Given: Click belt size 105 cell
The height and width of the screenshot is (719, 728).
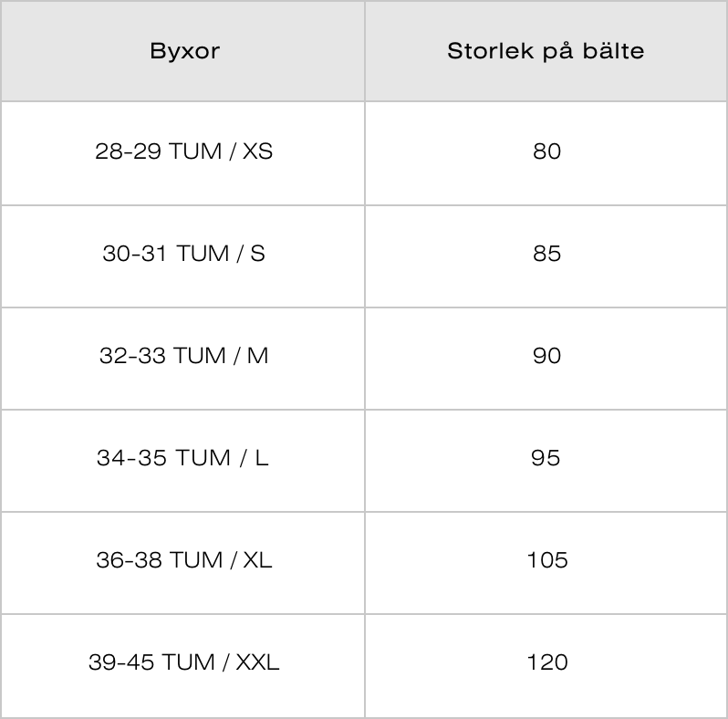Looking at the screenshot, I should click(x=546, y=562).
